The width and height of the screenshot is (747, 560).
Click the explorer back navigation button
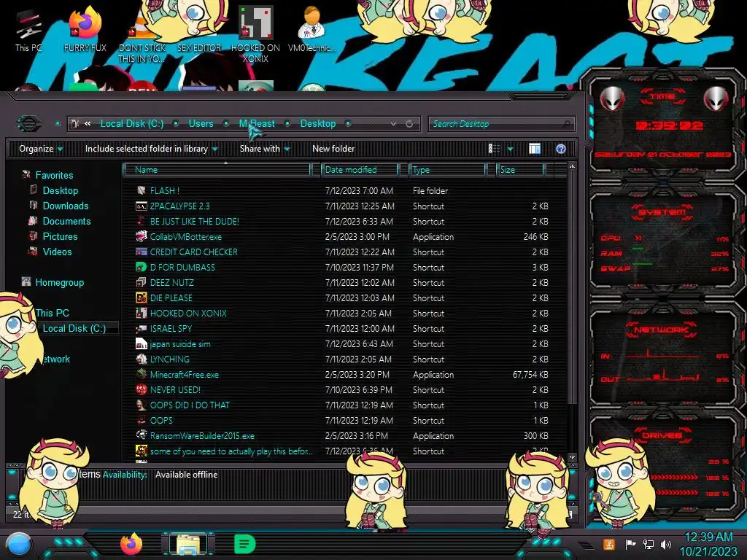29,124
